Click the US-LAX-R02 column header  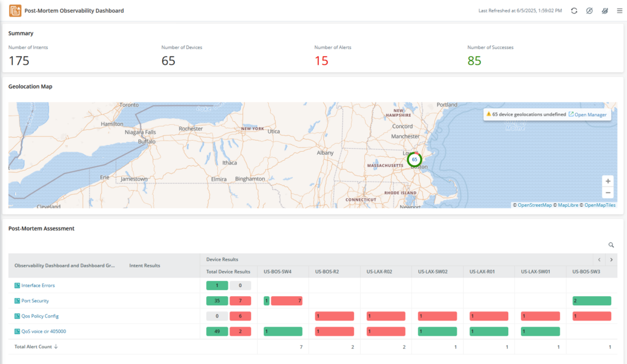pos(381,271)
